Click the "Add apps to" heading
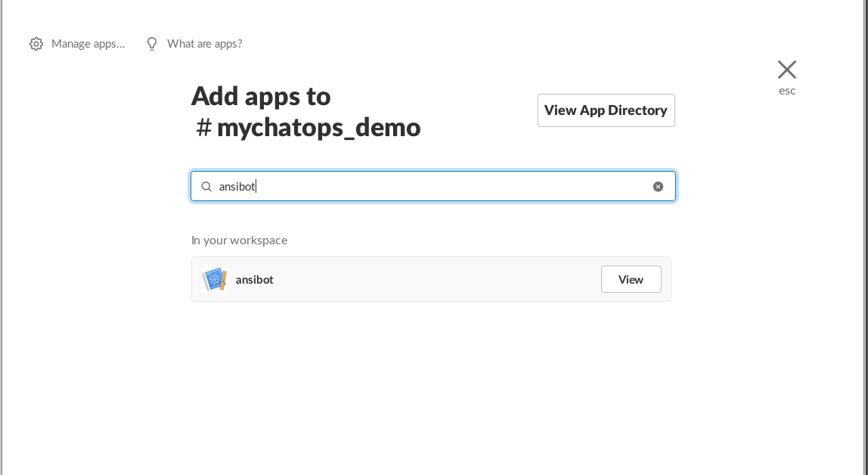868x475 pixels. 261,97
